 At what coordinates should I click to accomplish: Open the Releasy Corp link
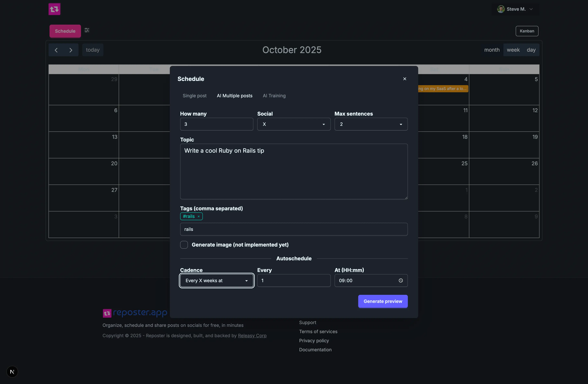[252, 336]
